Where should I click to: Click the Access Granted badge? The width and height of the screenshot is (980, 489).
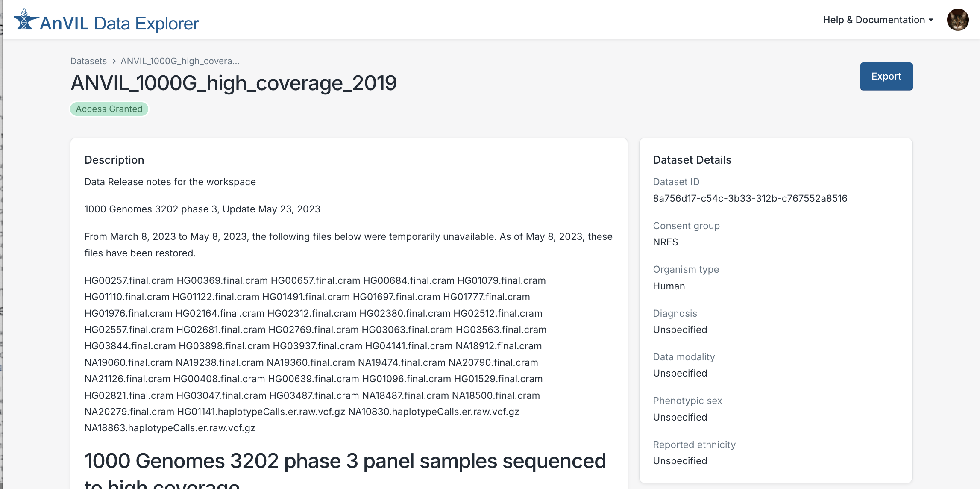(x=109, y=109)
